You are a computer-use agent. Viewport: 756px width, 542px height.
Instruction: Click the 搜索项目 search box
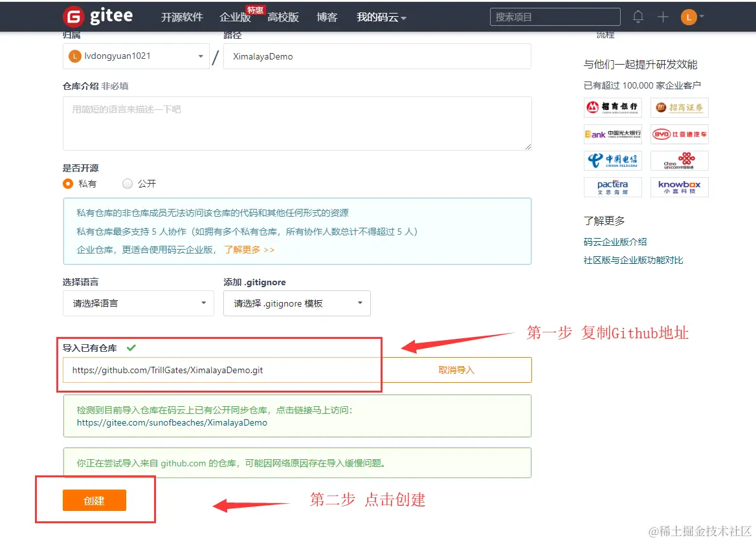point(555,17)
